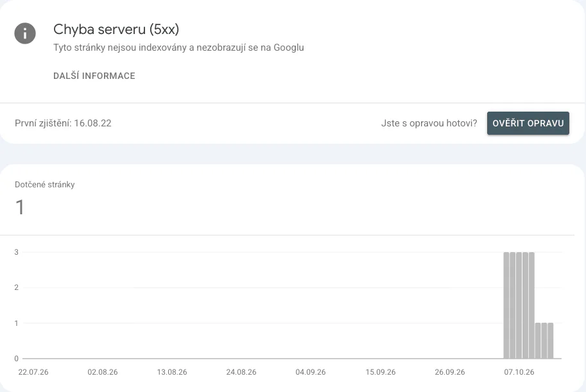Click the last short bar in the chart

click(551, 341)
